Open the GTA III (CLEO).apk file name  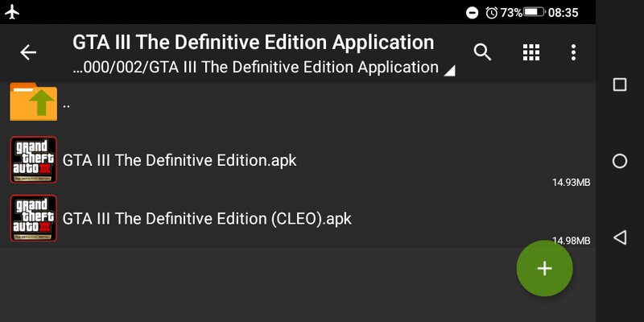[x=207, y=218]
